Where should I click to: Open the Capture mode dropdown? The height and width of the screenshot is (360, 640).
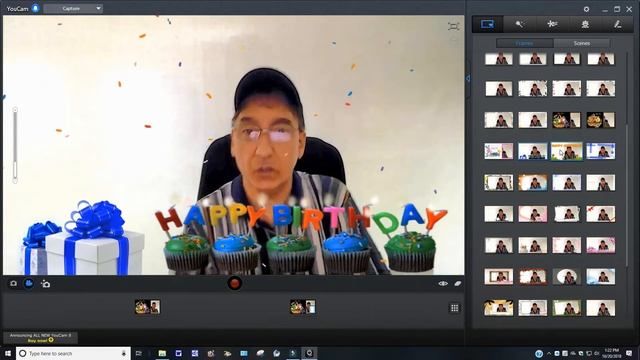click(73, 8)
